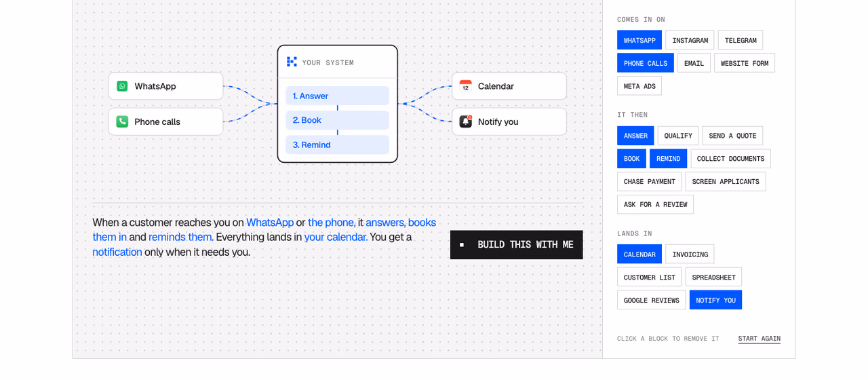
Task: Add the Qualify action block
Action: [678, 136]
